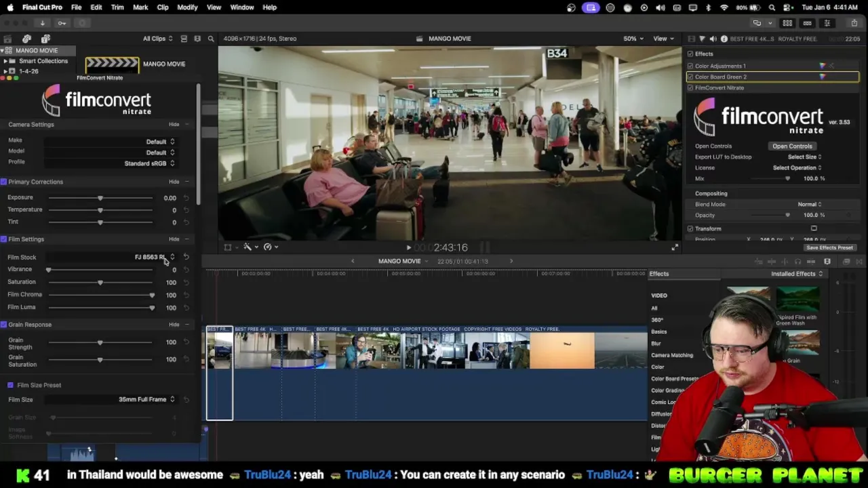Toggle the inspector sliders icon
The image size is (868, 488).
(x=827, y=23)
